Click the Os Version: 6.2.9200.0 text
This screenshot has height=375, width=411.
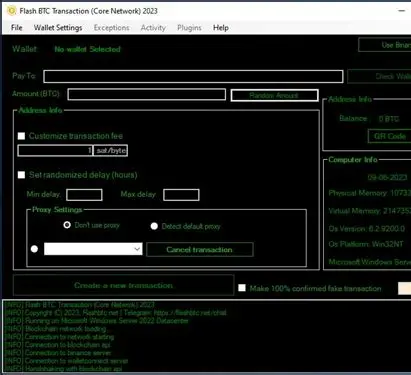367,229
